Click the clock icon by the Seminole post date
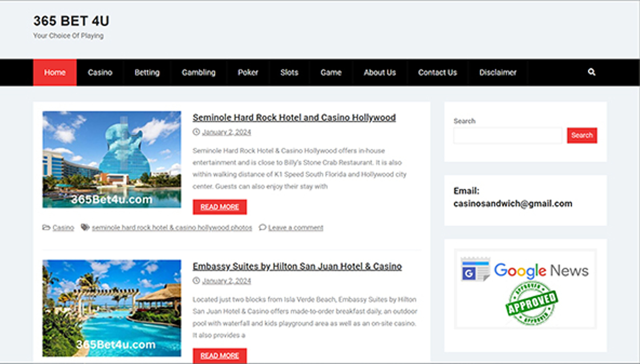This screenshot has width=640, height=364. point(196,132)
